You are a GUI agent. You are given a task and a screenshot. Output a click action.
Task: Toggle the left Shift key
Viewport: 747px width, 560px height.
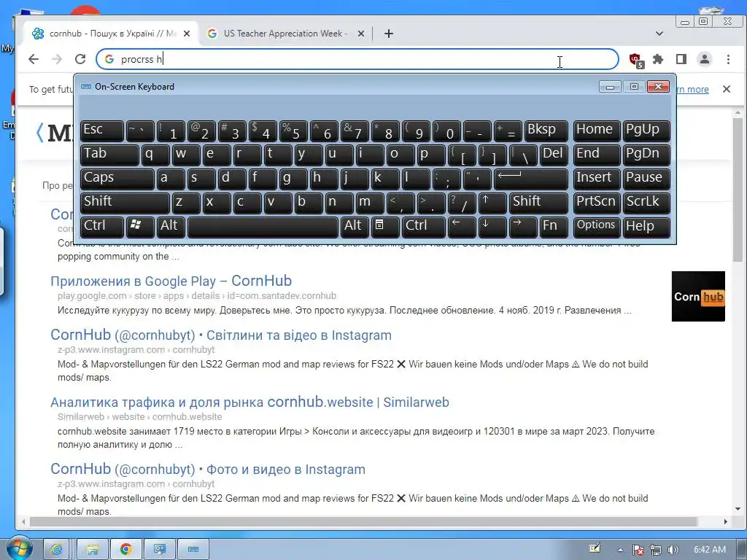click(125, 203)
